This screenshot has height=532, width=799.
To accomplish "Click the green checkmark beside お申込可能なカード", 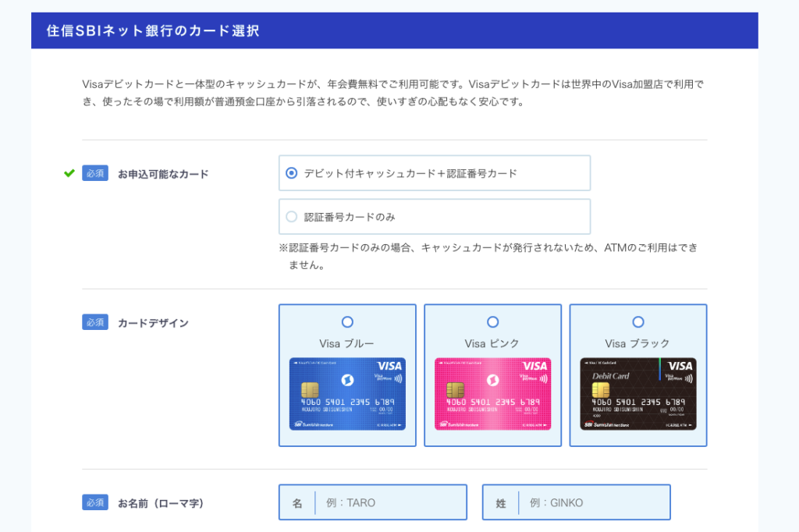I will (69, 173).
